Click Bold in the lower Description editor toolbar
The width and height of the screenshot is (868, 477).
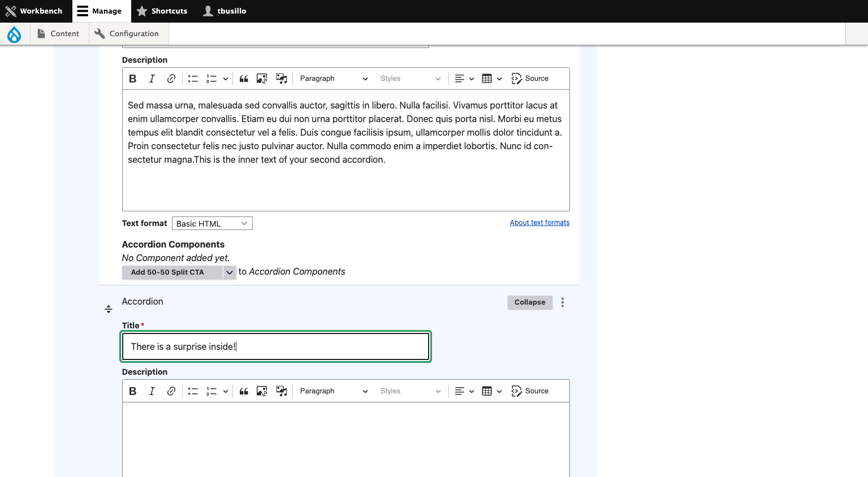pos(133,391)
